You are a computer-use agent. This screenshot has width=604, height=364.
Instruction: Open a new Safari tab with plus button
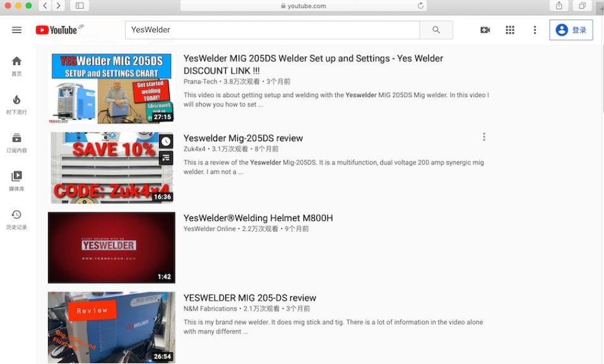pyautogui.click(x=601, y=8)
